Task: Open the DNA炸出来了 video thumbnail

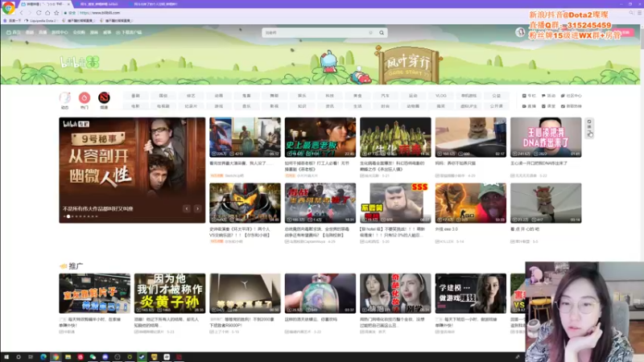Action: pyautogui.click(x=546, y=137)
